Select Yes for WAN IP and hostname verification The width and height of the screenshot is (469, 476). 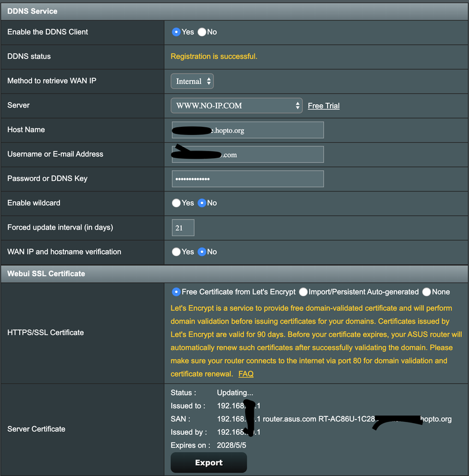point(177,252)
